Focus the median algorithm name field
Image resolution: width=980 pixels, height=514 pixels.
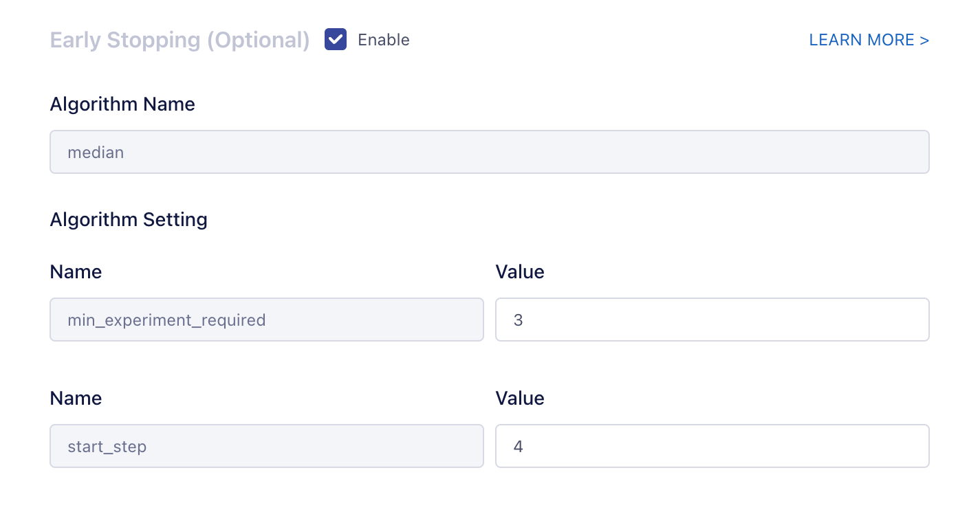tap(489, 152)
